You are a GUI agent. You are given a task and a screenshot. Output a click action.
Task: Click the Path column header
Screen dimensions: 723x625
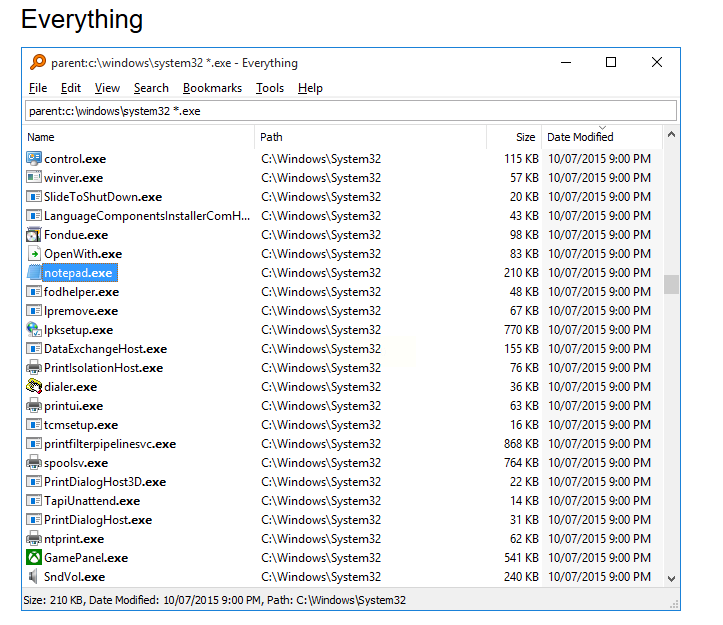(271, 137)
